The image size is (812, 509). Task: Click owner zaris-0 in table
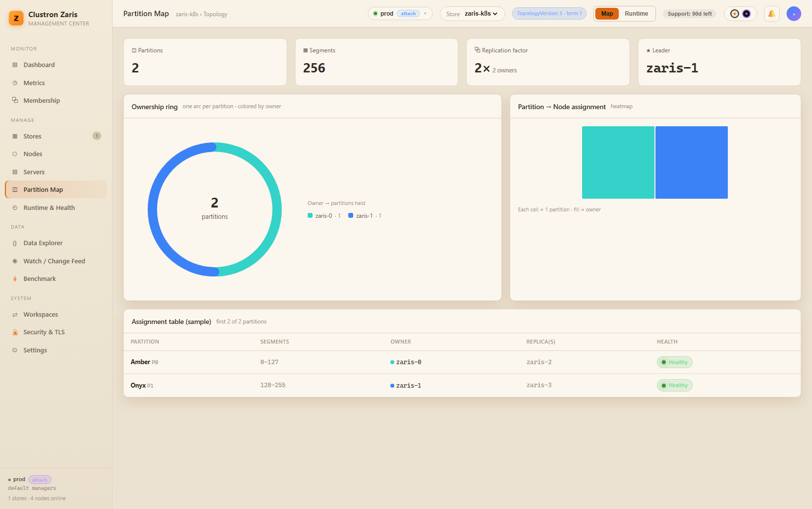pyautogui.click(x=406, y=362)
